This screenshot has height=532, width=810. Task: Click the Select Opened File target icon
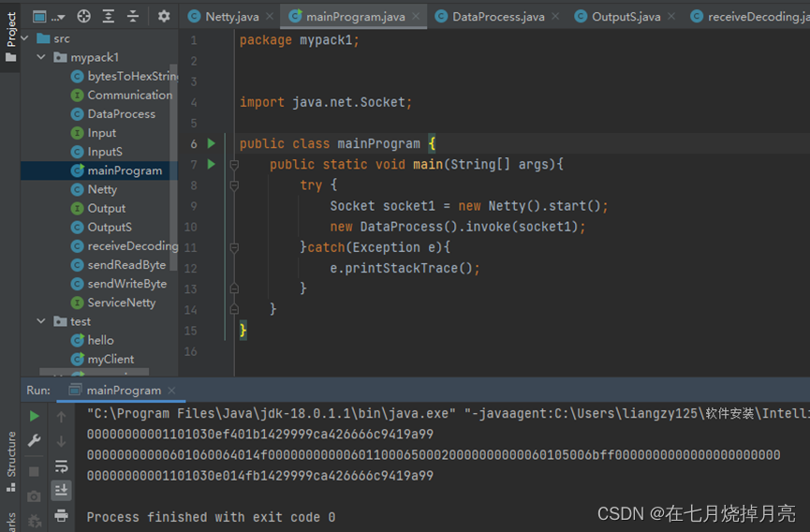84,16
